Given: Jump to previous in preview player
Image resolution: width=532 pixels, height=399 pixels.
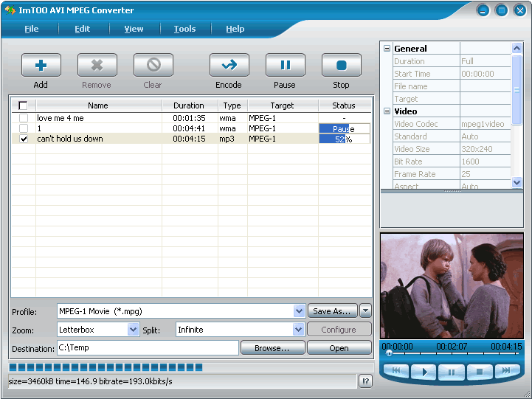Looking at the screenshot, I should coord(396,371).
